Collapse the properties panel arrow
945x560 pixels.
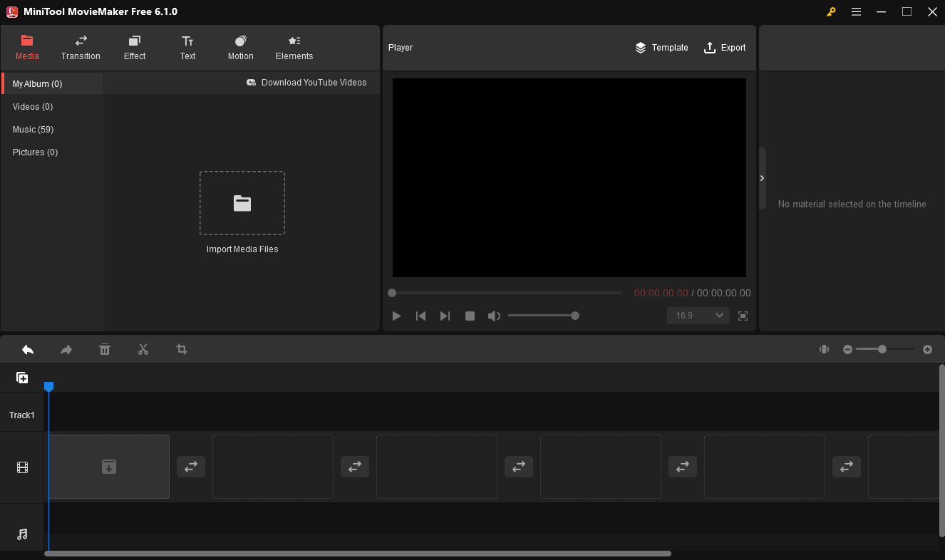pos(762,178)
